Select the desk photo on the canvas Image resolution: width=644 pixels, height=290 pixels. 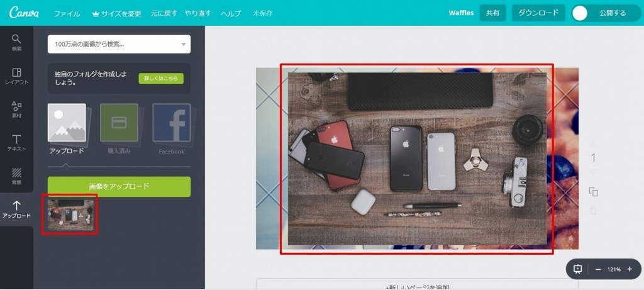pyautogui.click(x=417, y=159)
